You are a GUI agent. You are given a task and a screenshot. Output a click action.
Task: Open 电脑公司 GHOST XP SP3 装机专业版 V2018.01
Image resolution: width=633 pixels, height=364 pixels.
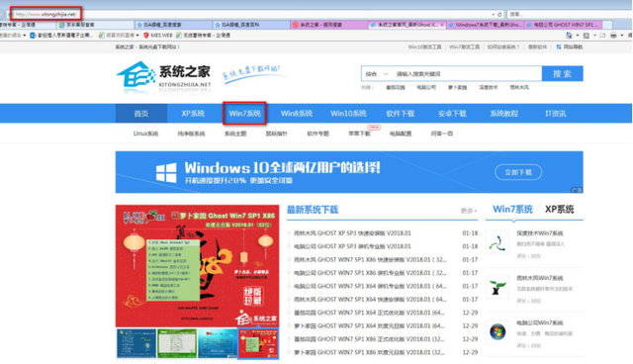tap(352, 246)
